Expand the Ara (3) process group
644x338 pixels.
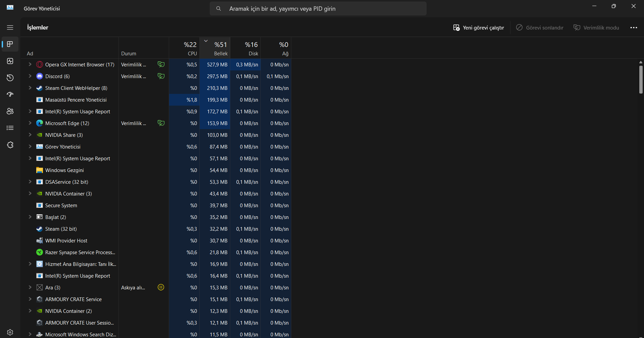point(30,287)
